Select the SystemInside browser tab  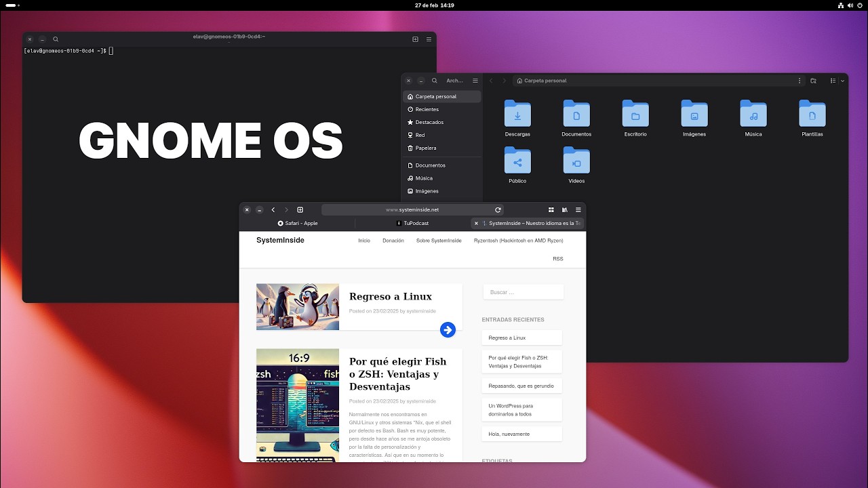tap(528, 223)
